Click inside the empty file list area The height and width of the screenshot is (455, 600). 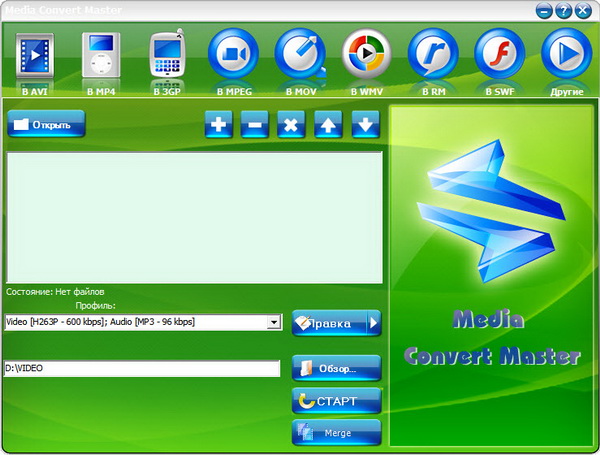pos(194,217)
